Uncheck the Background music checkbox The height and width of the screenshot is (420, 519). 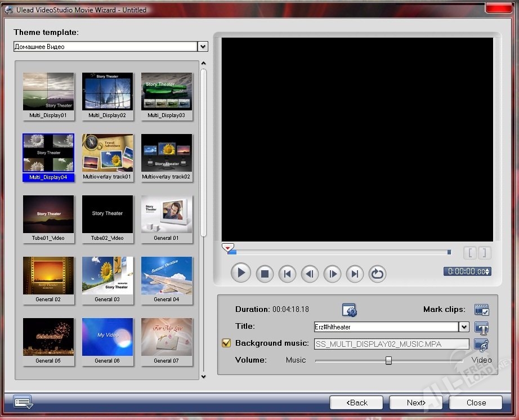coord(226,343)
